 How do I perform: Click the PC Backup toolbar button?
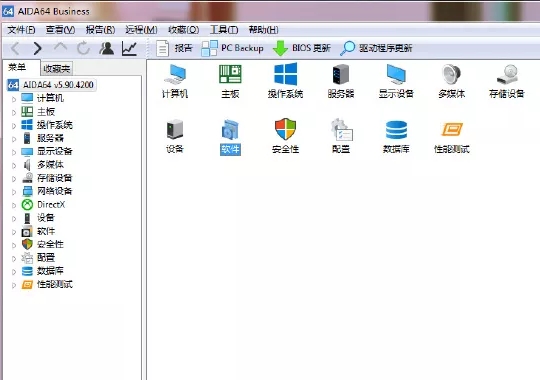[x=232, y=48]
